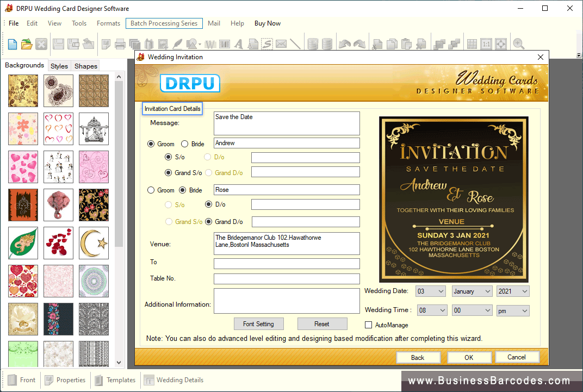Click the zoom in magnifier icon
The height and width of the screenshot is (392, 583).
[518, 44]
